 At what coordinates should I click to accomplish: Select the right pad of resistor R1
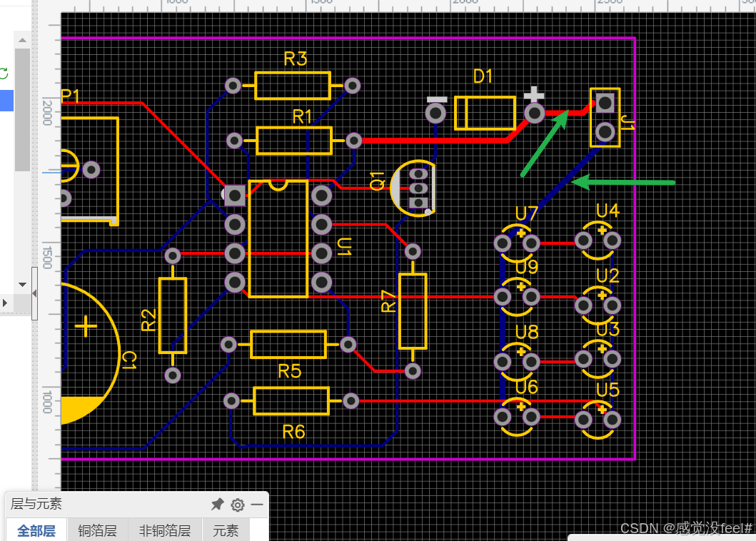click(353, 141)
